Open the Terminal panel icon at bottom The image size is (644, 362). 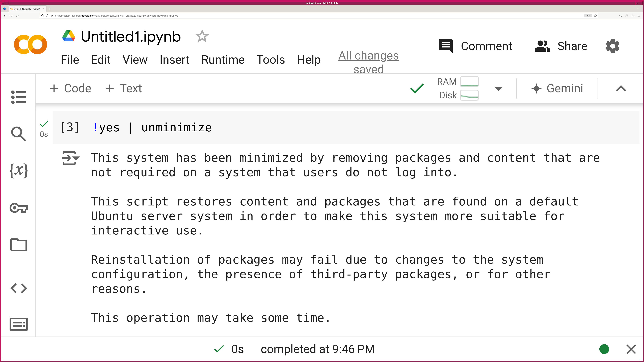[19, 324]
